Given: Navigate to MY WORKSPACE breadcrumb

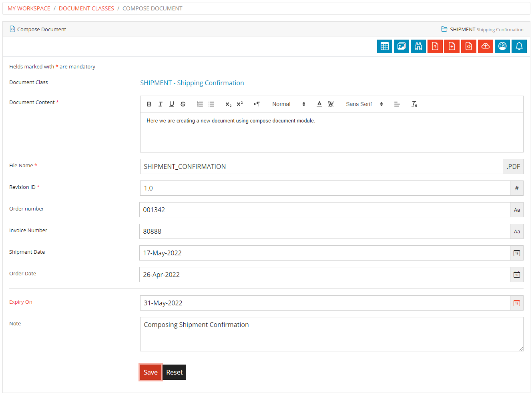Looking at the screenshot, I should click(x=28, y=8).
